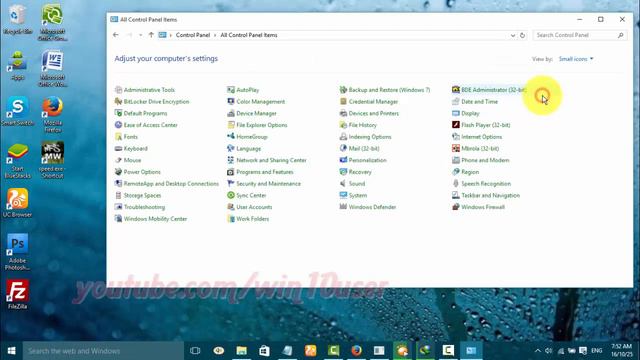Expand the address bar history dropdown
Viewport: 640px width, 360px height.
513,36
